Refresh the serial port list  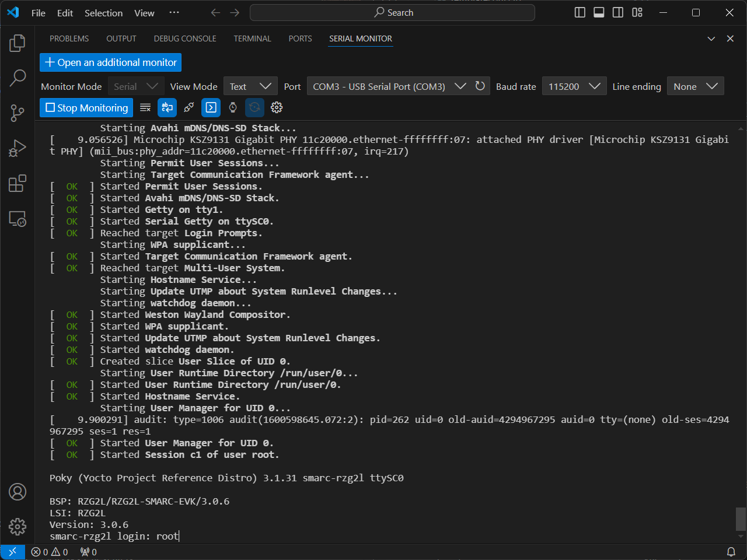click(x=480, y=86)
